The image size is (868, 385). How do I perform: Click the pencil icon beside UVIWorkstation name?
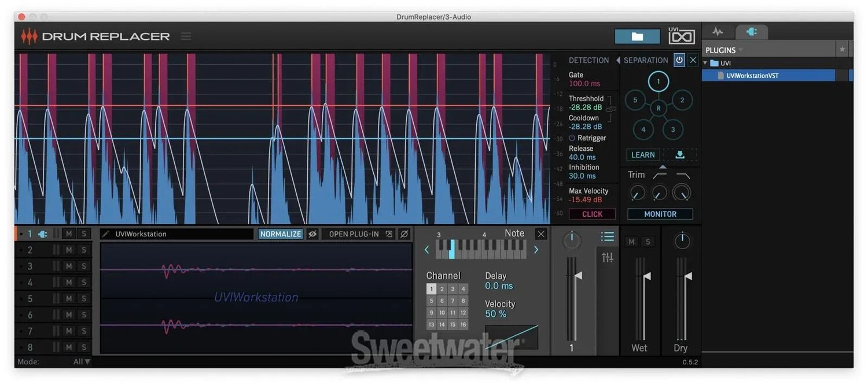coord(105,234)
